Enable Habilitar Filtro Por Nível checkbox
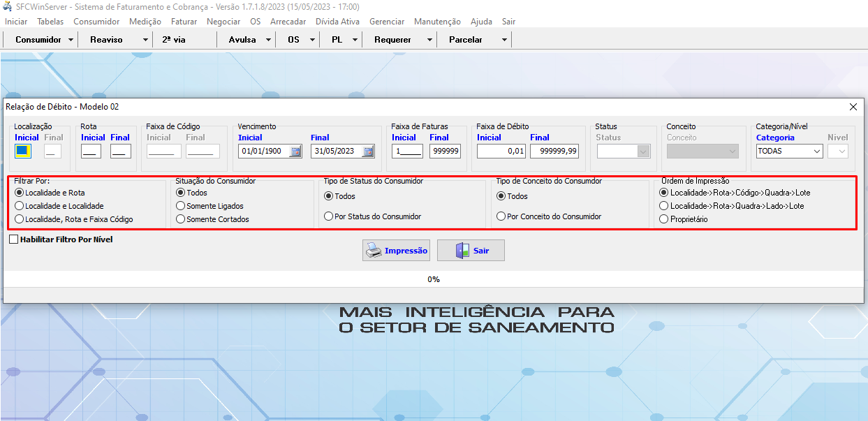The width and height of the screenshot is (868, 421). pos(14,239)
